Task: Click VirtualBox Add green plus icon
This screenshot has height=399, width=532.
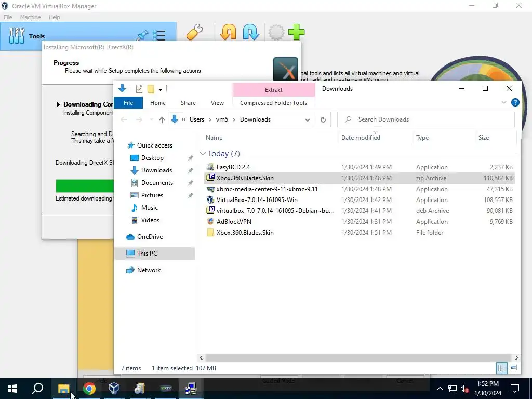Action: pyautogui.click(x=297, y=33)
